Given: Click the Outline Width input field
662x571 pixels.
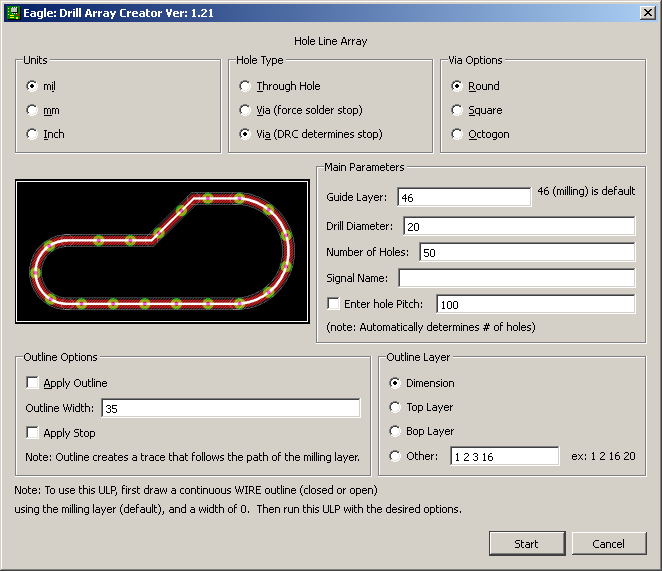Looking at the screenshot, I should (x=231, y=408).
